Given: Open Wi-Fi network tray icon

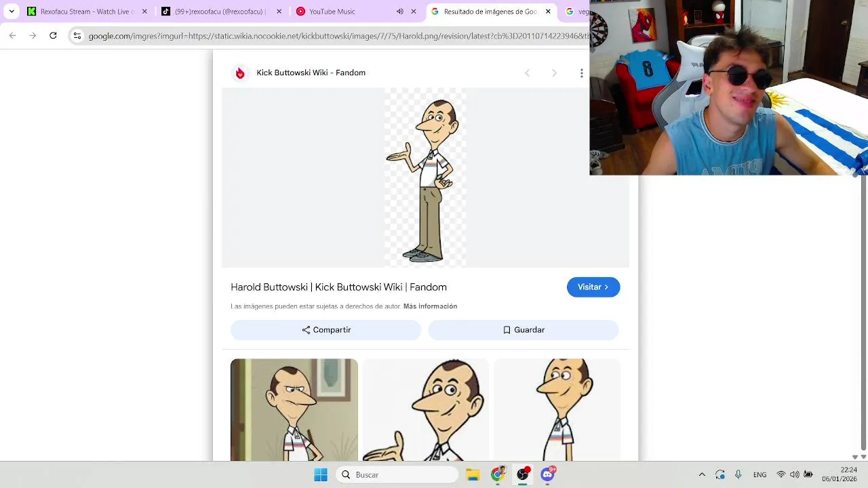Looking at the screenshot, I should point(781,474).
